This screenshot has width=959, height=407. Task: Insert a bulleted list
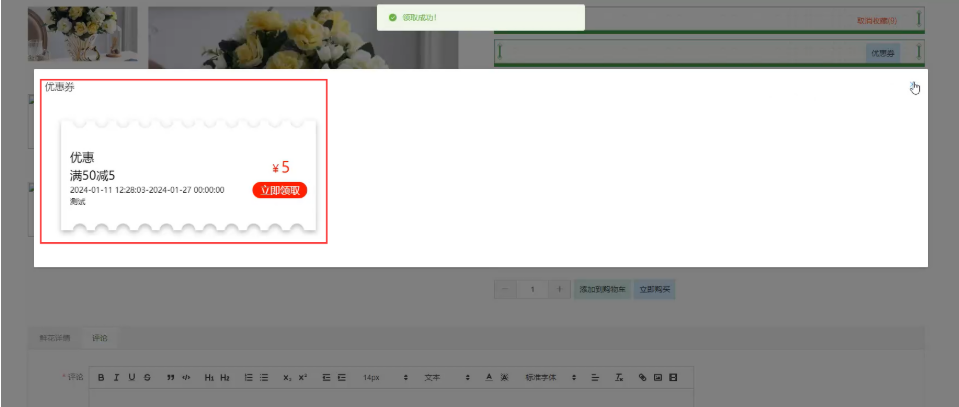tap(264, 378)
